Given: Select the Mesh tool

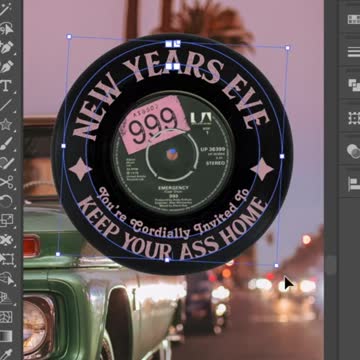Looking at the screenshot, I should 6,316.
